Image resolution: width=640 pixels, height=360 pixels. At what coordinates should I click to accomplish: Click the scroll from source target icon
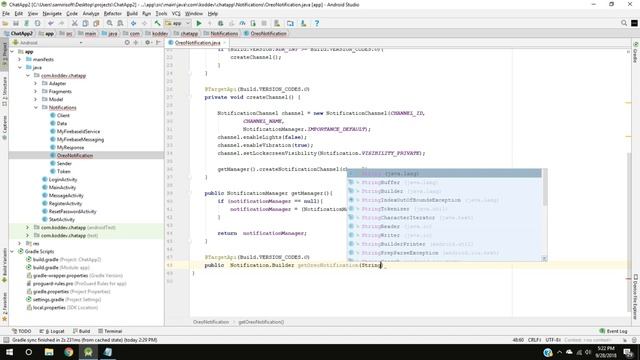127,42
